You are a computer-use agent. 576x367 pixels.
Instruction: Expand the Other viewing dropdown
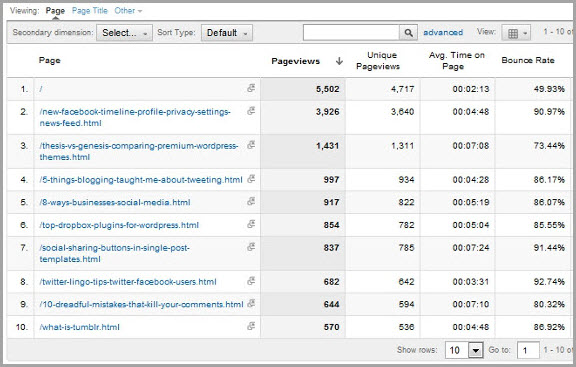pos(128,11)
